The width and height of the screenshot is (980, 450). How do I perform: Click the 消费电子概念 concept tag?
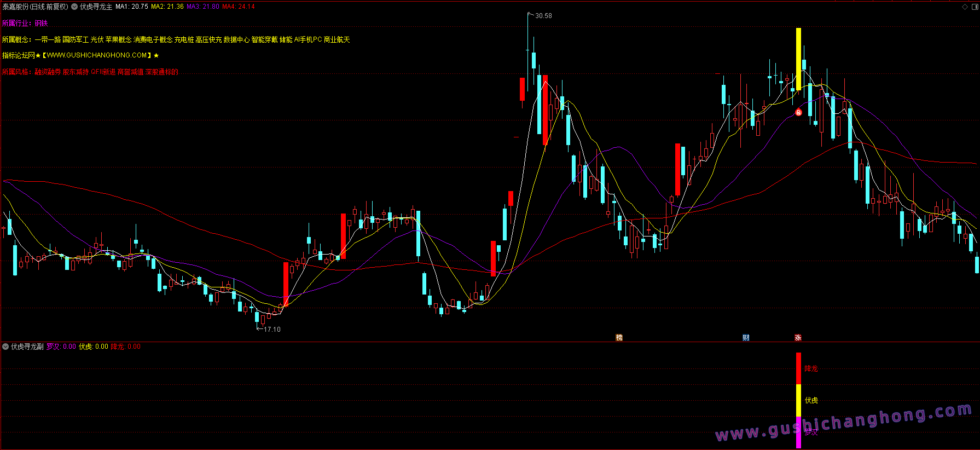(153, 39)
